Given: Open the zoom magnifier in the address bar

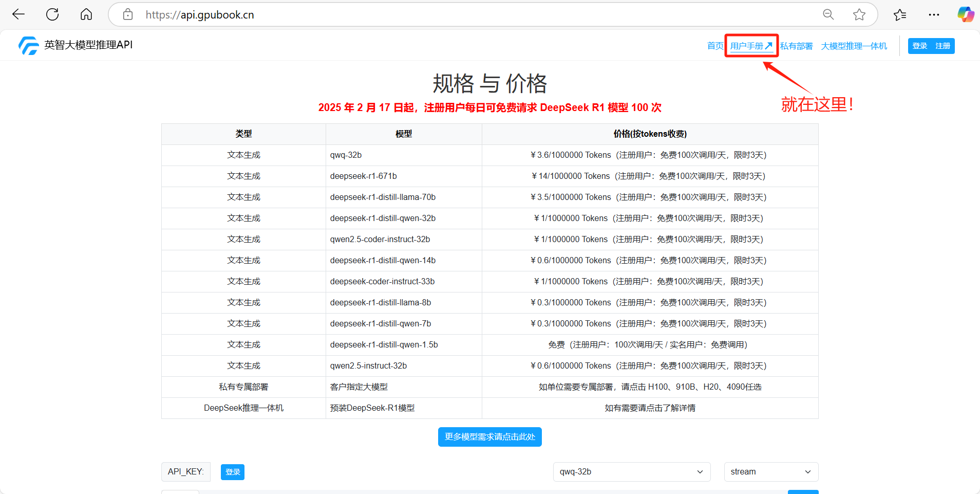Looking at the screenshot, I should 828,14.
